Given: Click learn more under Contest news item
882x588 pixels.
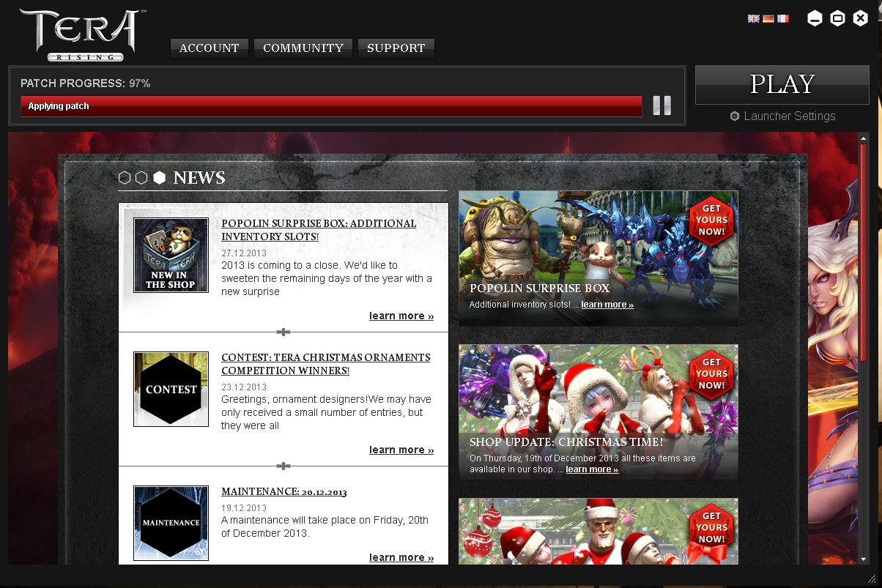Looking at the screenshot, I should pyautogui.click(x=401, y=450).
